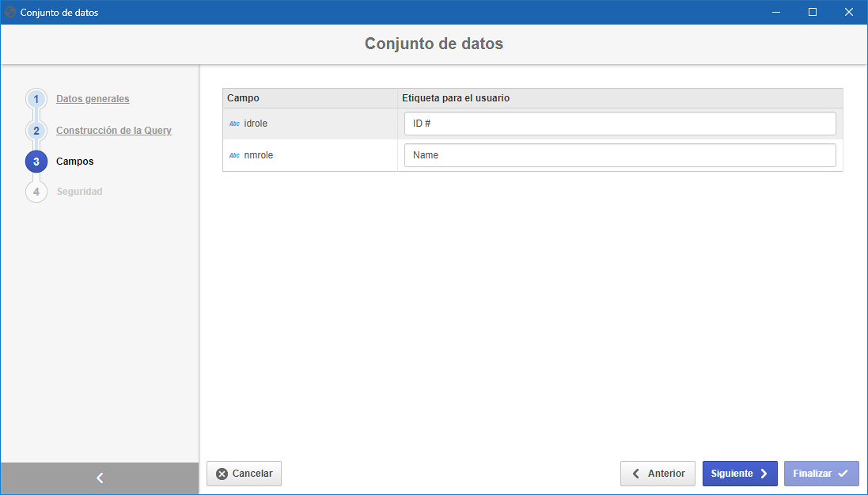The height and width of the screenshot is (495, 868).
Task: Go to Construcción de la Query step
Action: point(113,130)
